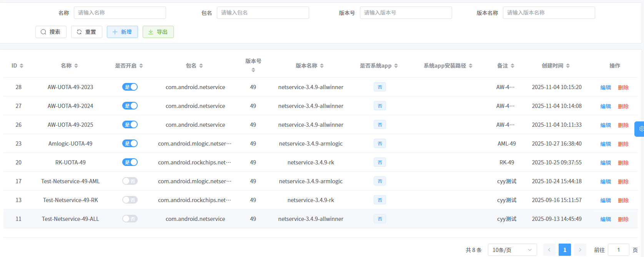Open the floating settings gear tab
The width and height of the screenshot is (644, 257).
(x=640, y=129)
